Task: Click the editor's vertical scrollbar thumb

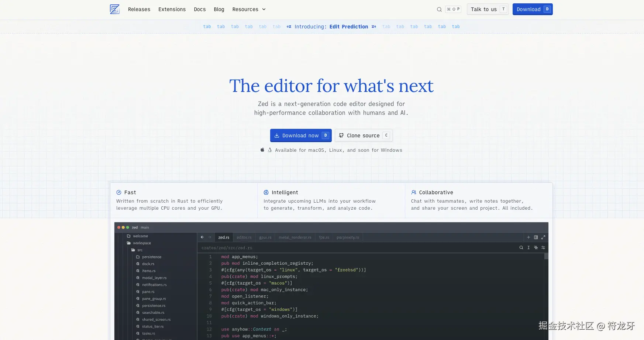Action: coord(546,256)
